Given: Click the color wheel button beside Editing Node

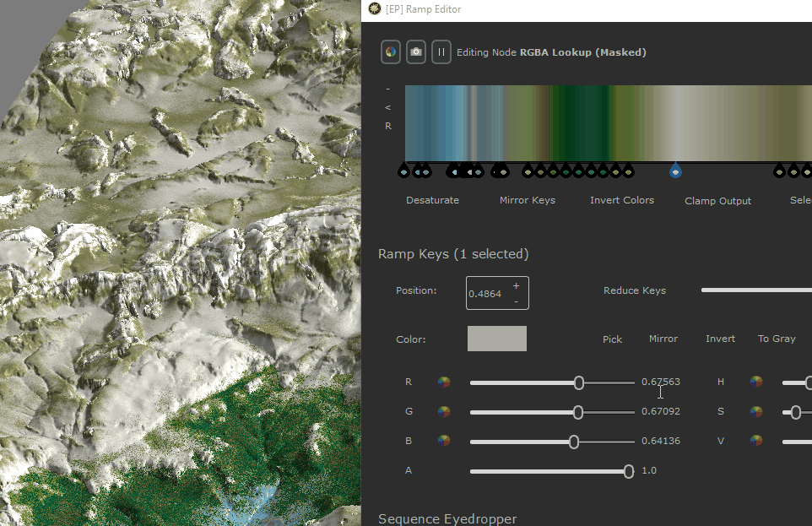Looking at the screenshot, I should tap(390, 52).
